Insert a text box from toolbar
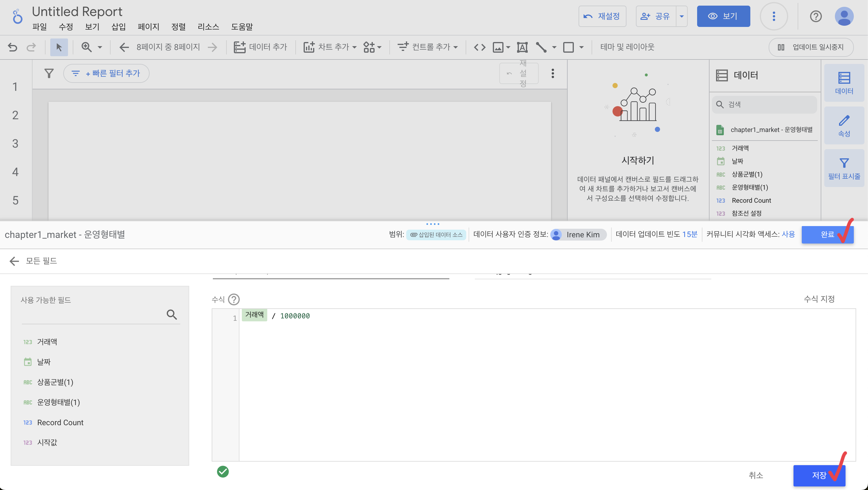Screen dimensions: 868x490 point(522,47)
